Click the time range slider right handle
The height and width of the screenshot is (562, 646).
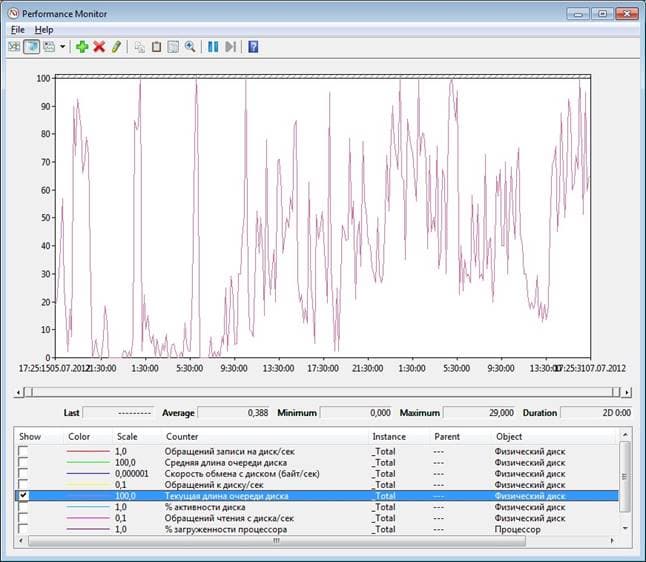(616, 392)
